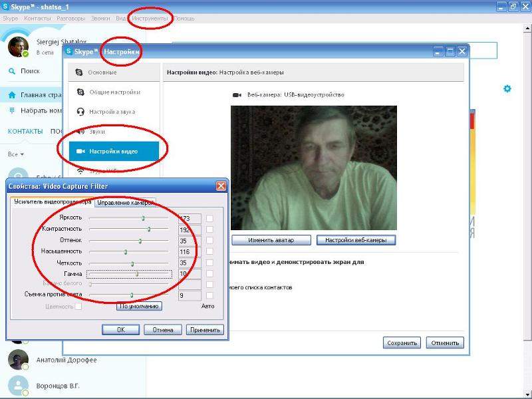Click the camera icon in Настройки видео

[80, 152]
